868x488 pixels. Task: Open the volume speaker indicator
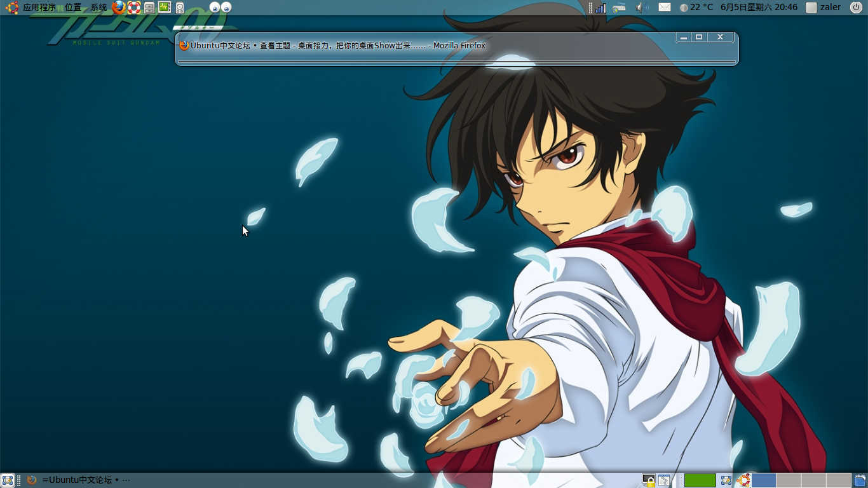coord(642,8)
